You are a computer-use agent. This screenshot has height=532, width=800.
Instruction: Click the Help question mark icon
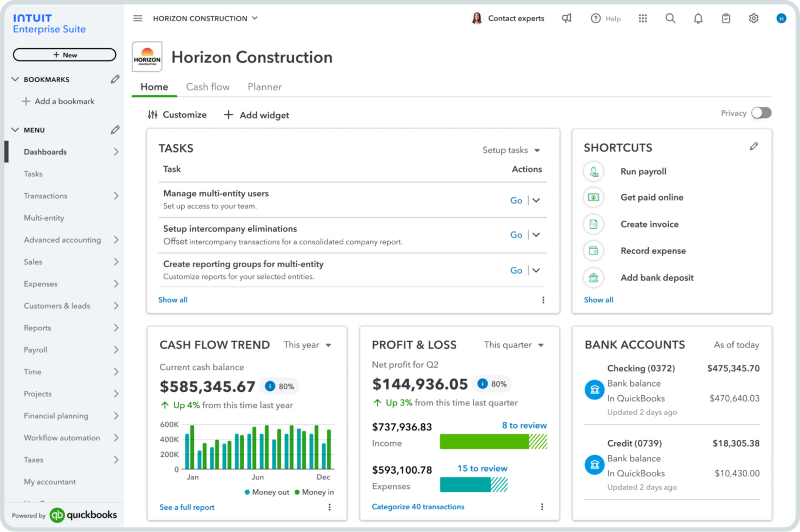click(595, 18)
